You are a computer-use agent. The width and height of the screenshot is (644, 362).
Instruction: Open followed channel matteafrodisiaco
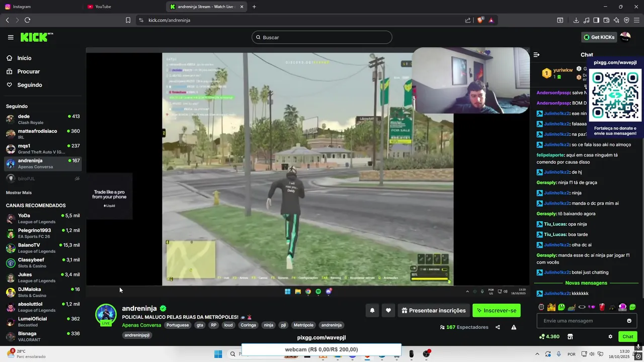tap(43, 134)
